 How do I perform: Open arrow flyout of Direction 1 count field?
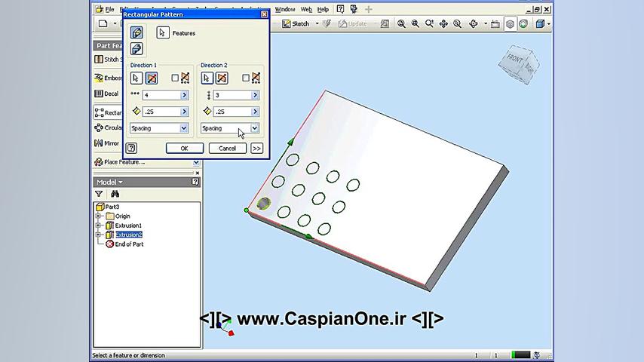click(x=185, y=95)
